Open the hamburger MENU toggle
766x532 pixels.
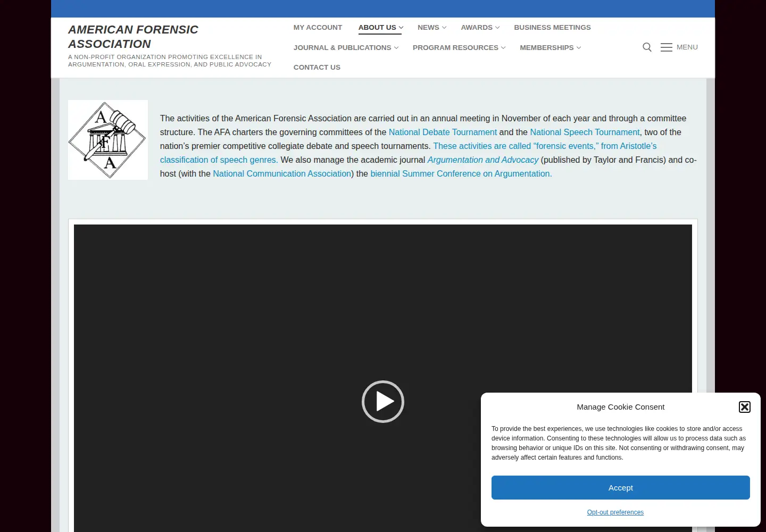(679, 47)
